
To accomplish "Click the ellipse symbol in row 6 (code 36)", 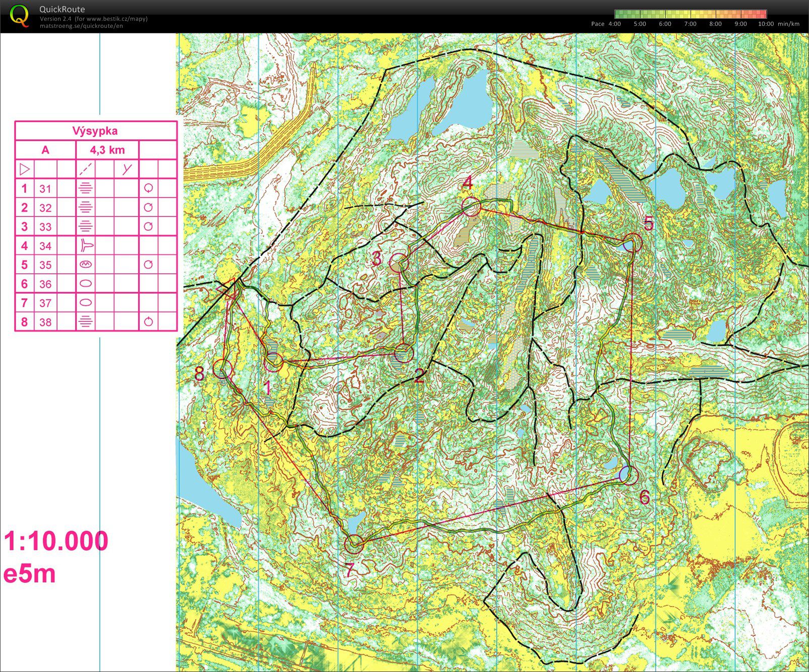I will pos(86,284).
